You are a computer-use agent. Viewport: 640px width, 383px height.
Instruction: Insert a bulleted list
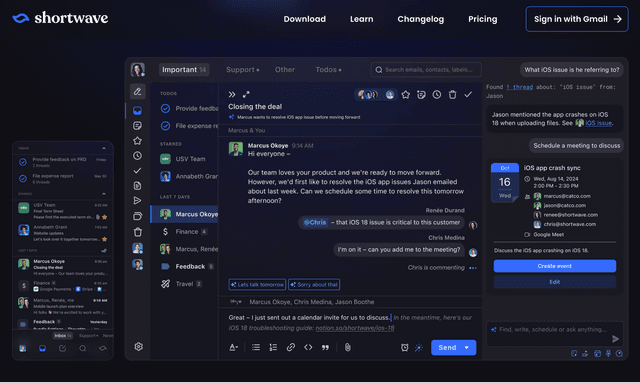click(256, 347)
